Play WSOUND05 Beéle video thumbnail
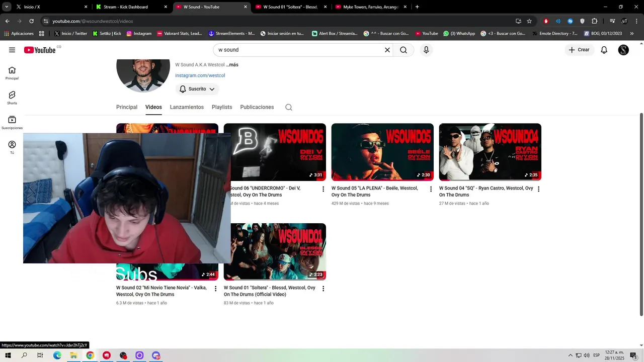Screen dimensions: 644x362 click(x=382, y=152)
